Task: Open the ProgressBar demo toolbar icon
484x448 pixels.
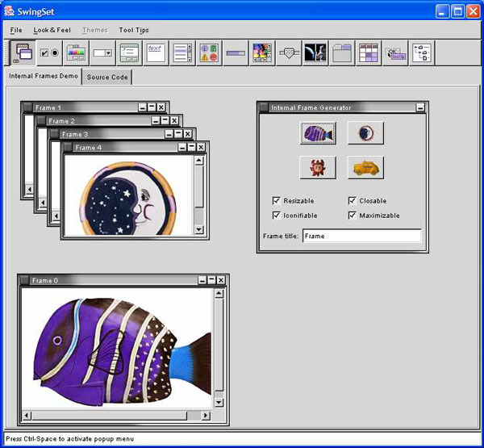Action: [x=236, y=52]
